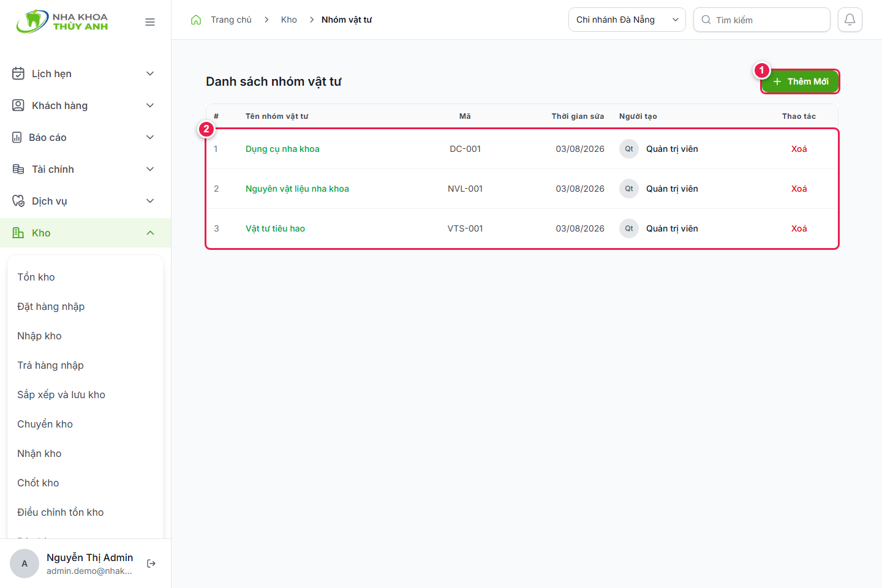Click the Báo cáo chart icon

coord(17,137)
